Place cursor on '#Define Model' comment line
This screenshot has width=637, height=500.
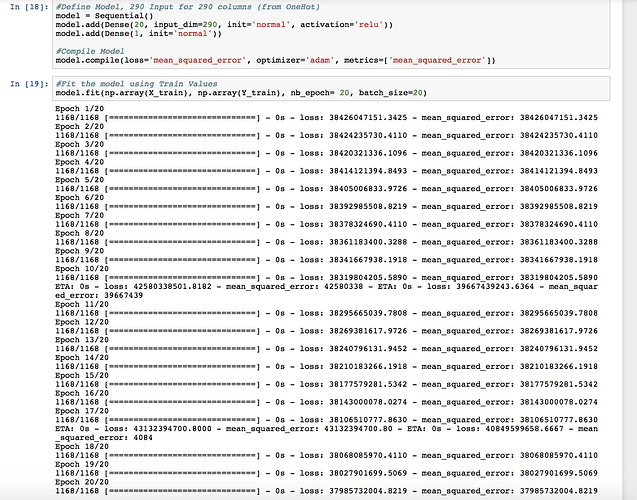(160, 7)
